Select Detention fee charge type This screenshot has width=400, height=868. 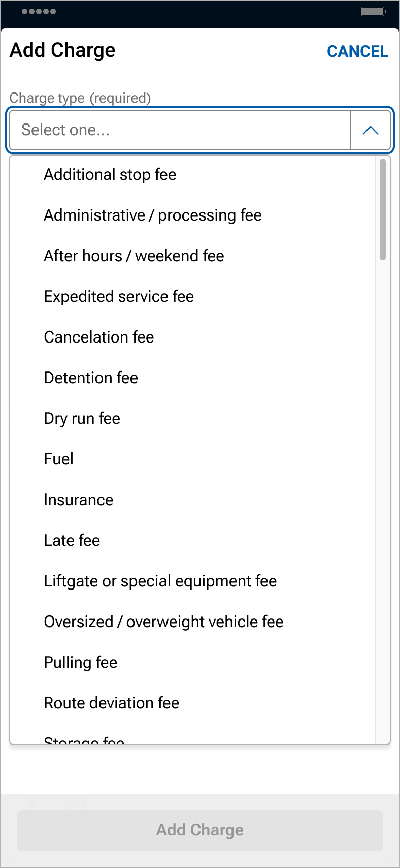pyautogui.click(x=91, y=378)
